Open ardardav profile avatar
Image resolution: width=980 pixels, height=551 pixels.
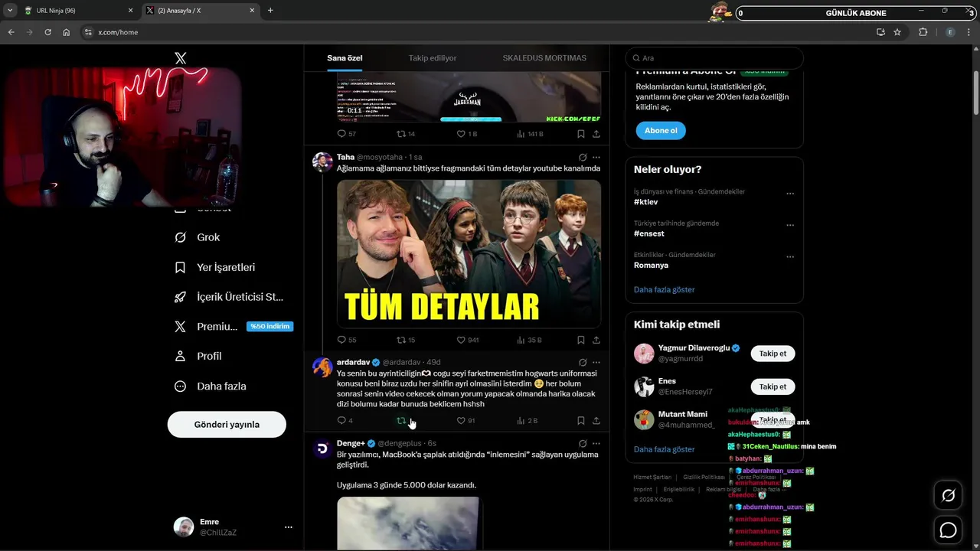point(322,367)
